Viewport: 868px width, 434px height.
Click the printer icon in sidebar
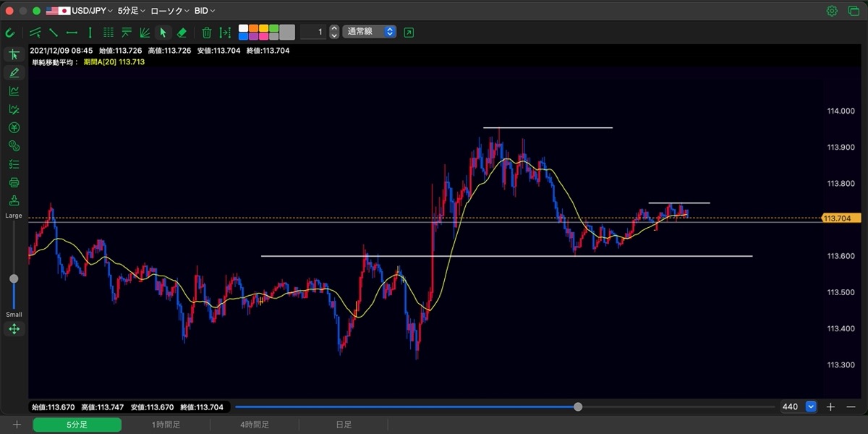[x=14, y=182]
